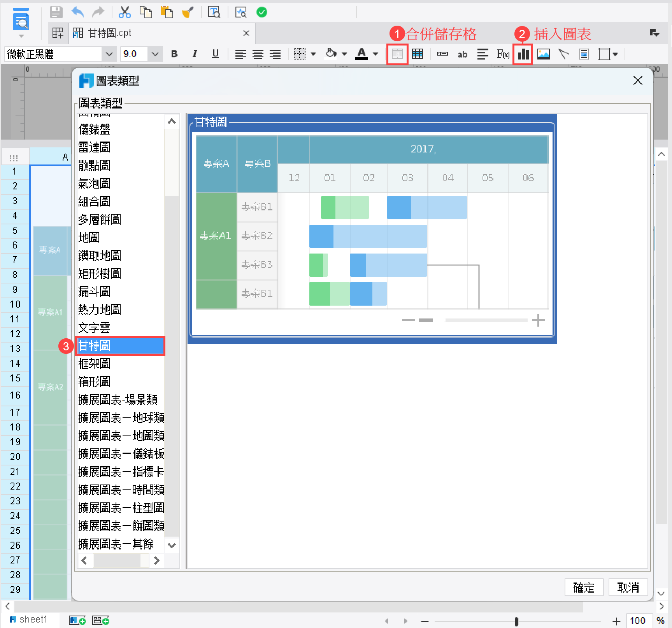672x628 pixels.
Task: Click the insert image icon
Action: click(x=543, y=54)
